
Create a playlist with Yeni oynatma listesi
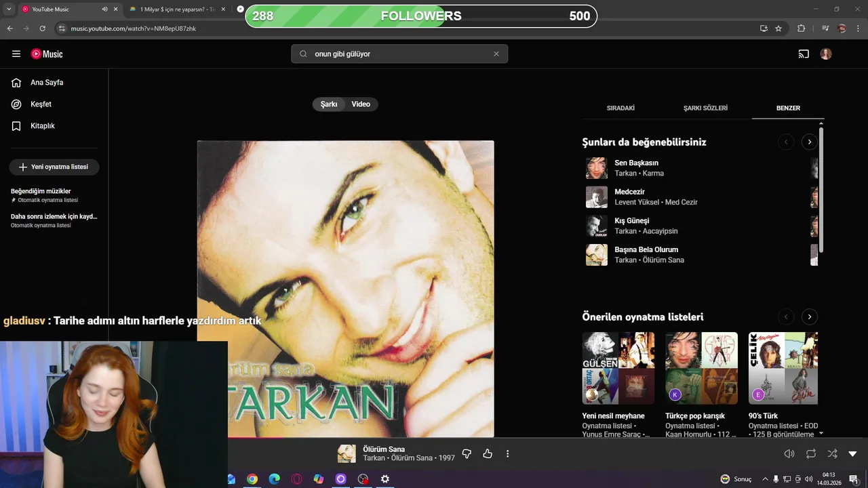pyautogui.click(x=54, y=167)
